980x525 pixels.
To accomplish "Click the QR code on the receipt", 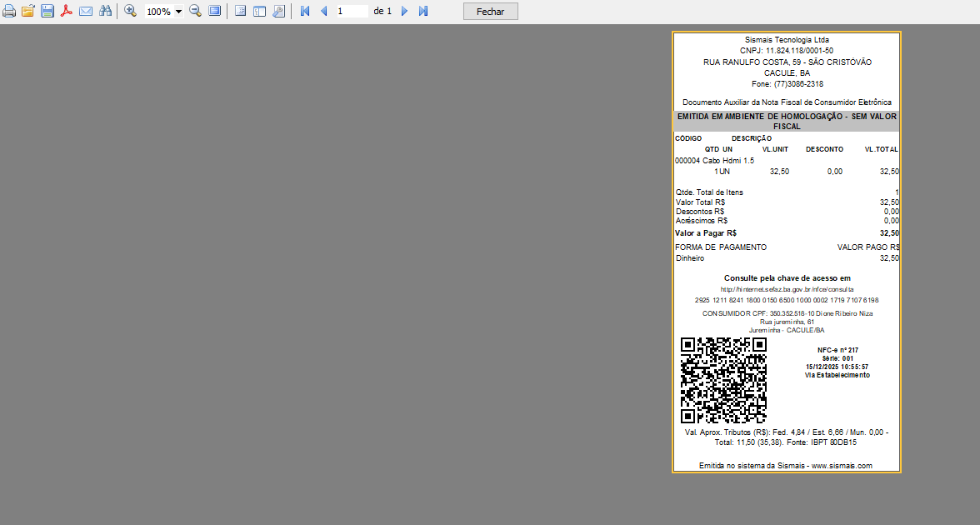I will [x=723, y=380].
